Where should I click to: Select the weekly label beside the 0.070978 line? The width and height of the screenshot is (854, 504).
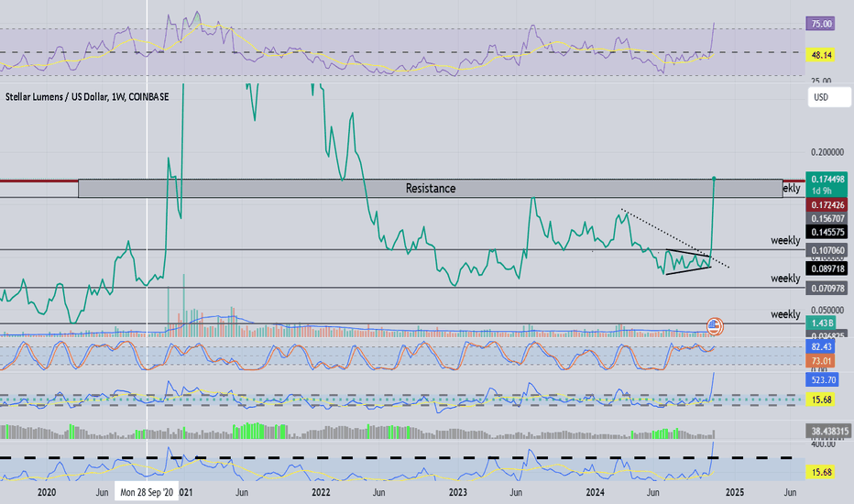click(x=785, y=279)
